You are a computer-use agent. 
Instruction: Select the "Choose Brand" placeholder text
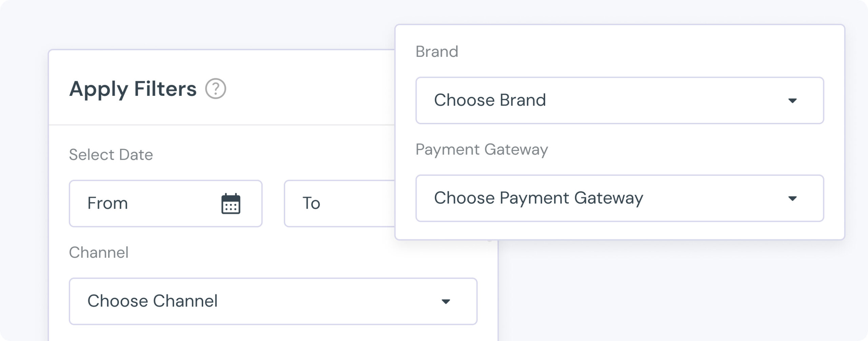click(490, 100)
